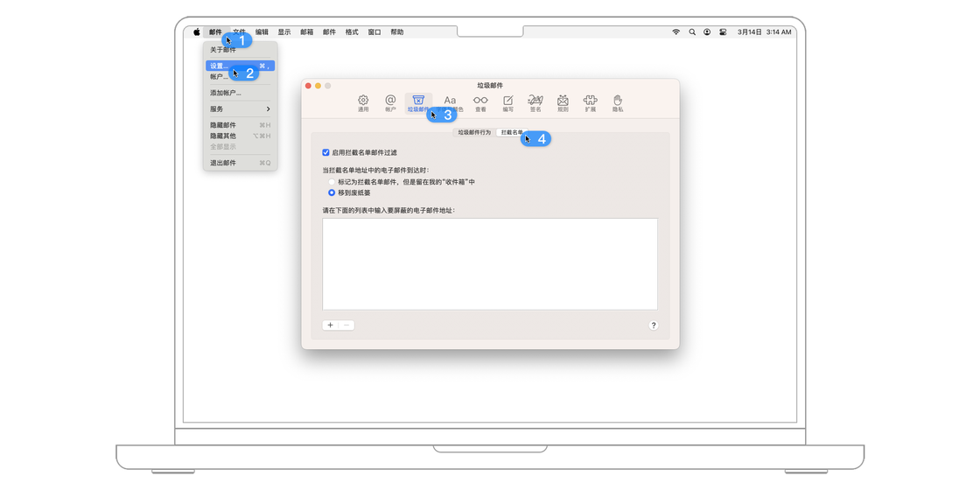This screenshot has width=980, height=490.
Task: Open the 窗口 menu
Action: [374, 31]
